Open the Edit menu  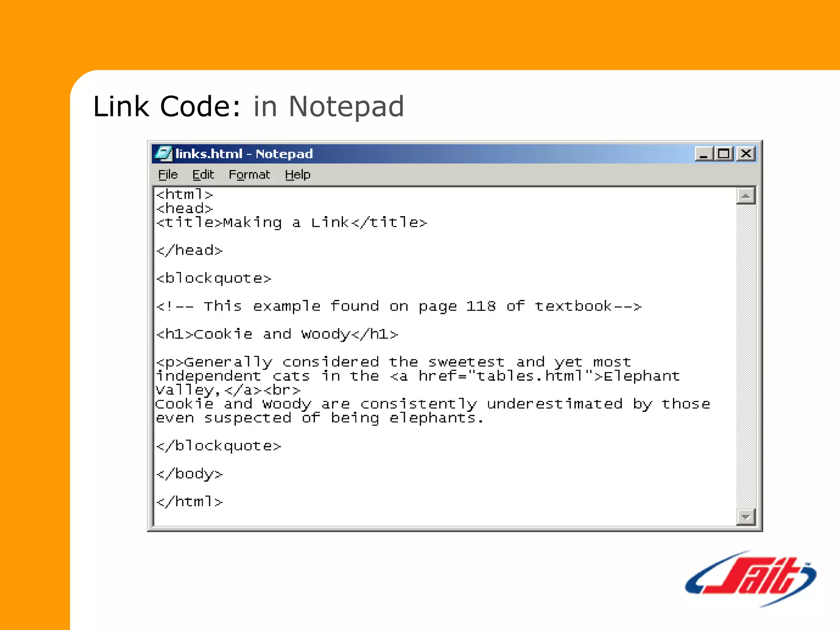203,175
